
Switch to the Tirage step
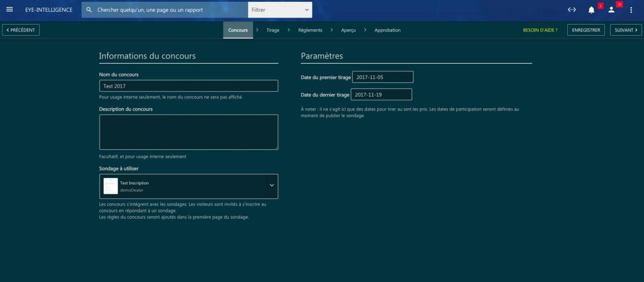point(273,30)
